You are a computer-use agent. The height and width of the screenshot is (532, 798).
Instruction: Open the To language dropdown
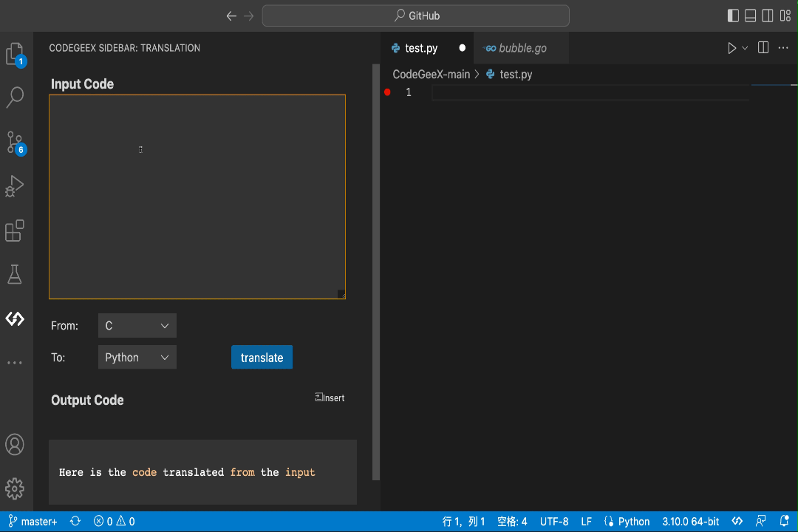click(137, 358)
